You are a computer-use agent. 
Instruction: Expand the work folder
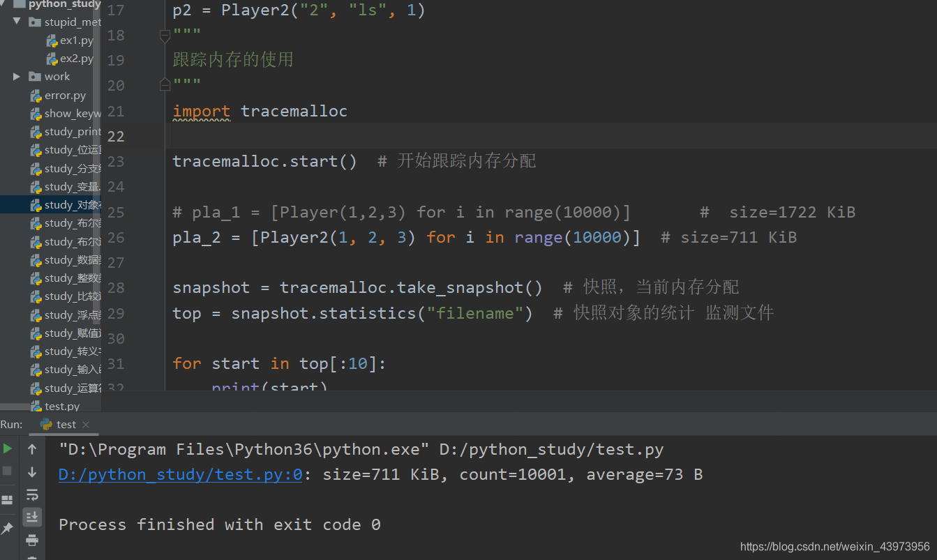pos(17,76)
